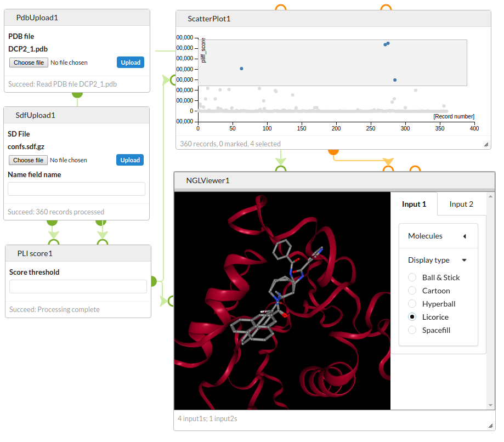Click the scroll-down arrow in NGLViewer1 side panel
Screen dimensions: 504x442
tap(491, 405)
